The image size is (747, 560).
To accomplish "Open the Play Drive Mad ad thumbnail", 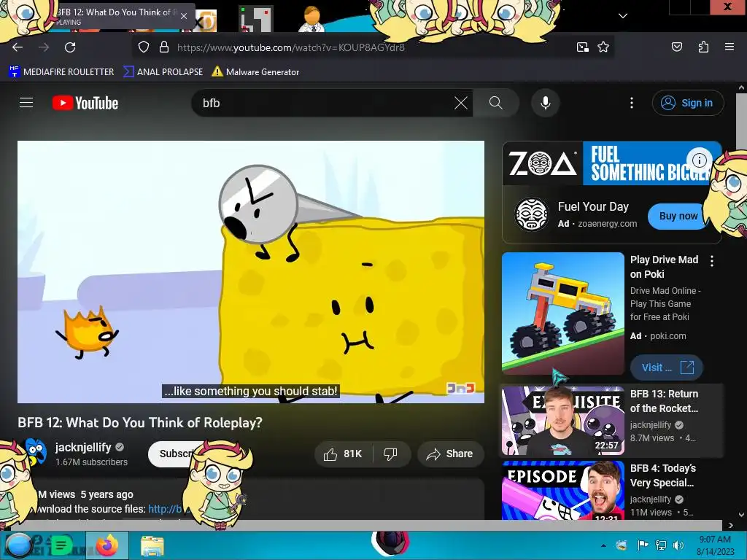I will [x=562, y=314].
